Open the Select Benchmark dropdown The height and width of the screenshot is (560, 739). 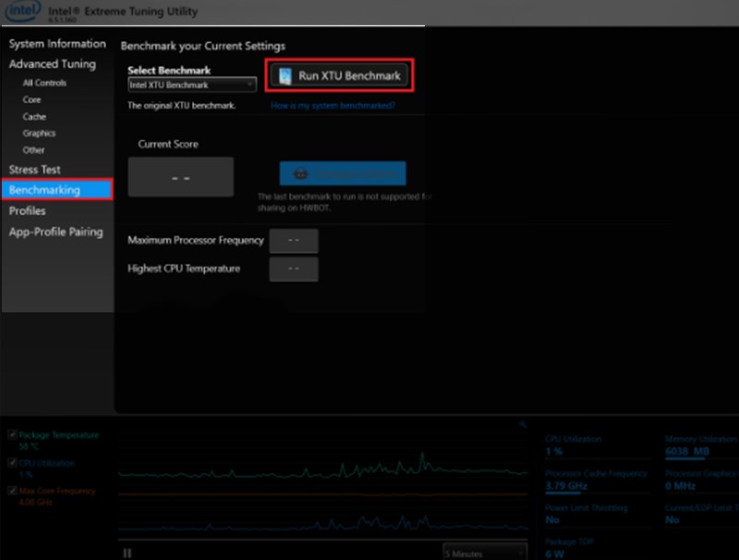(x=191, y=84)
